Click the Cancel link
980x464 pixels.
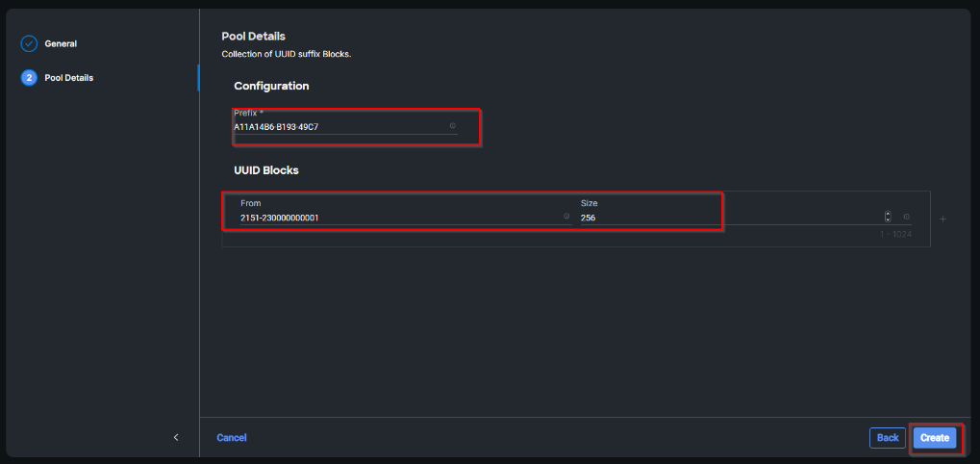232,437
